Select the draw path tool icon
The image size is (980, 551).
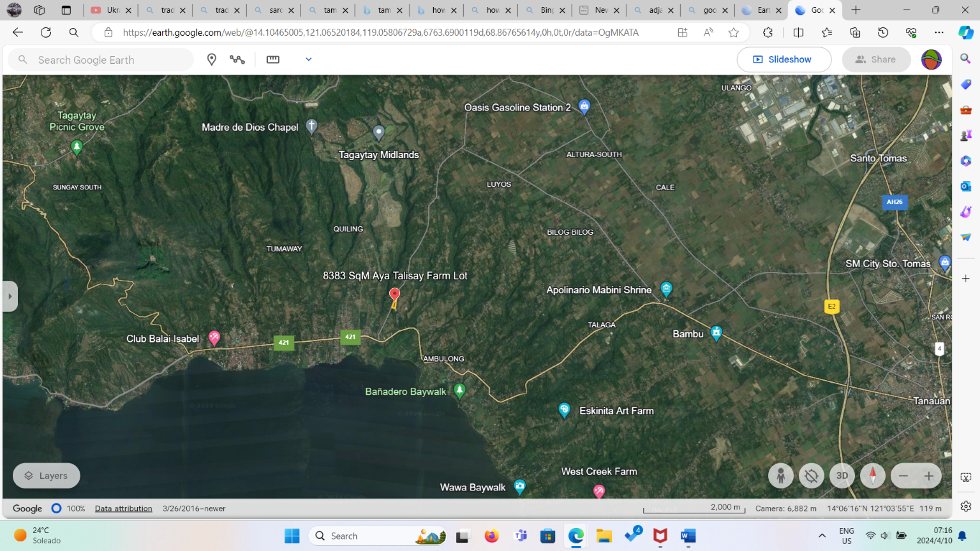click(x=237, y=59)
